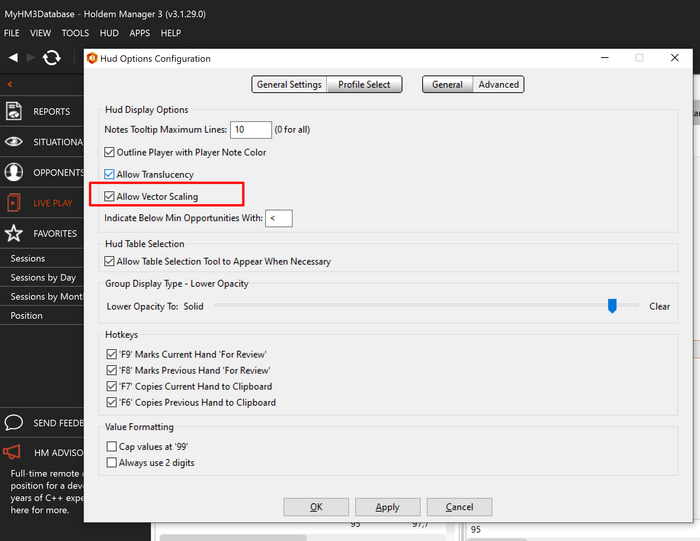700x541 pixels.
Task: Open REPORTS in the sidebar
Action: click(x=42, y=111)
